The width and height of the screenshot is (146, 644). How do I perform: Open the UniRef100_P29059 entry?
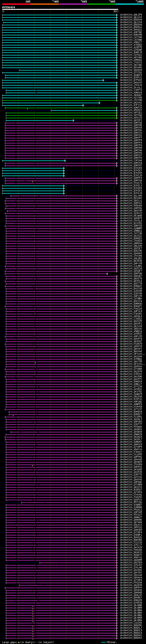click(x=131, y=407)
